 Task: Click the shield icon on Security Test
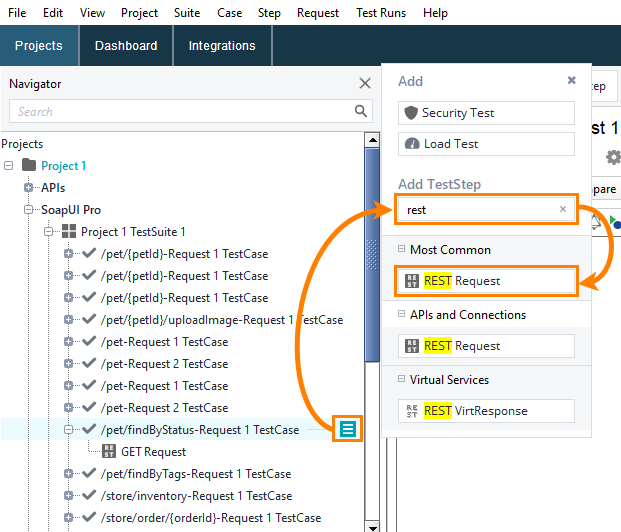[411, 113]
